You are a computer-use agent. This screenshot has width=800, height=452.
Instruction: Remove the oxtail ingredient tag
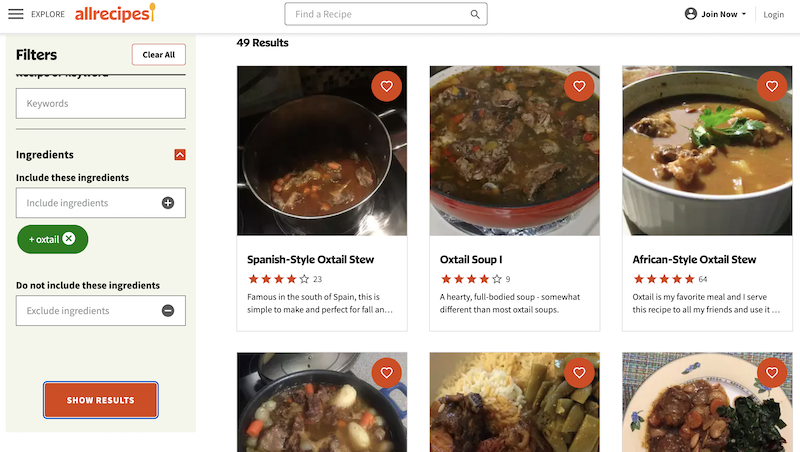click(x=69, y=238)
